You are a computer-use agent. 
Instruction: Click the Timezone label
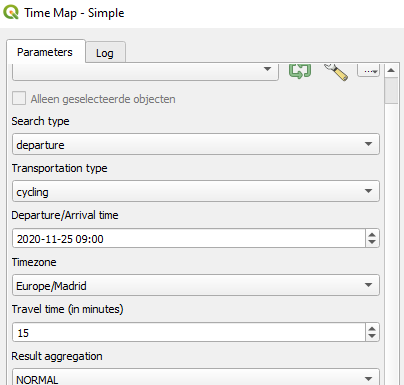[34, 262]
